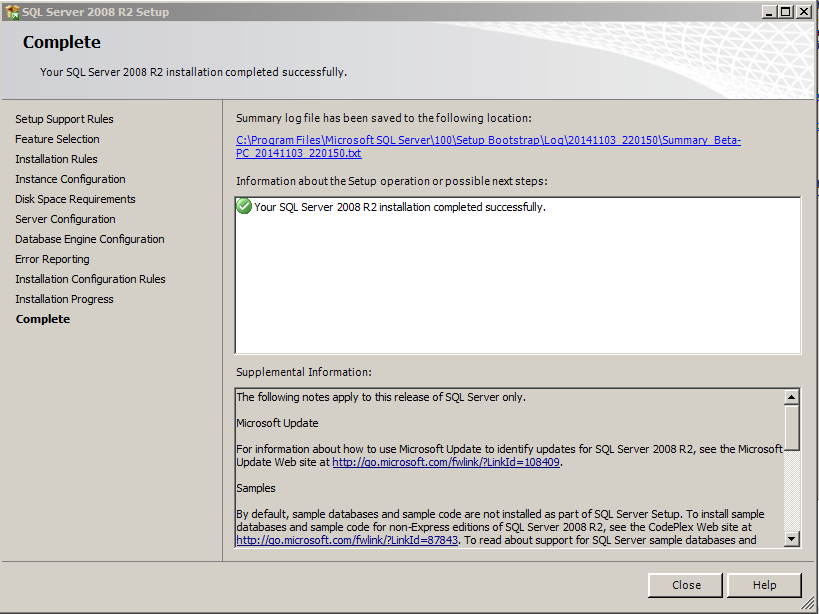Maximize the SQL Server setup window
Screen dimensions: 819x614
pyautogui.click(x=786, y=11)
